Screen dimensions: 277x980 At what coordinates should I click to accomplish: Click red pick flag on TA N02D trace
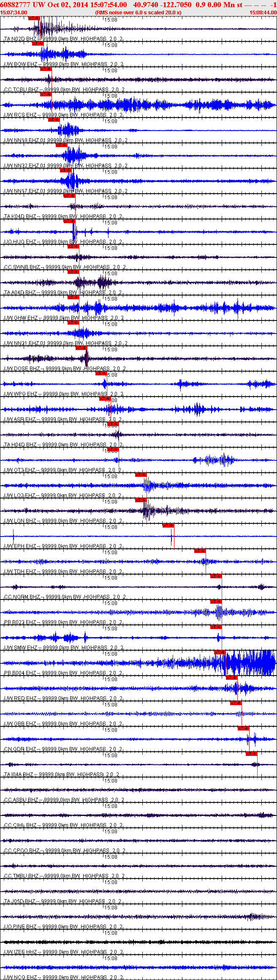point(34,18)
